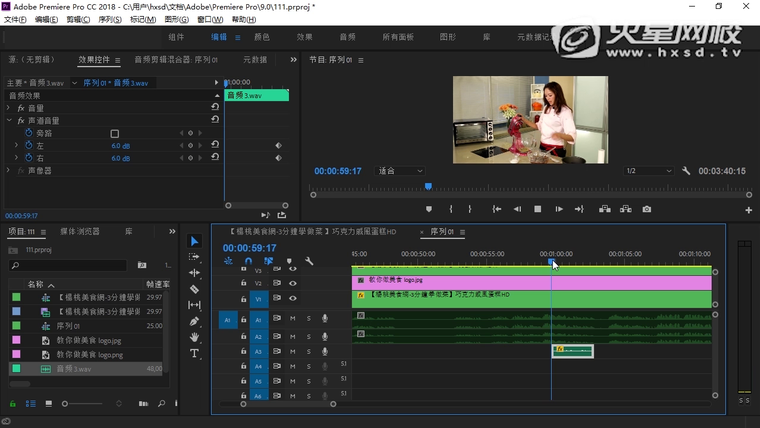760x428 pixels.
Task: Reset the 音量 effect parameter
Action: (x=215, y=107)
